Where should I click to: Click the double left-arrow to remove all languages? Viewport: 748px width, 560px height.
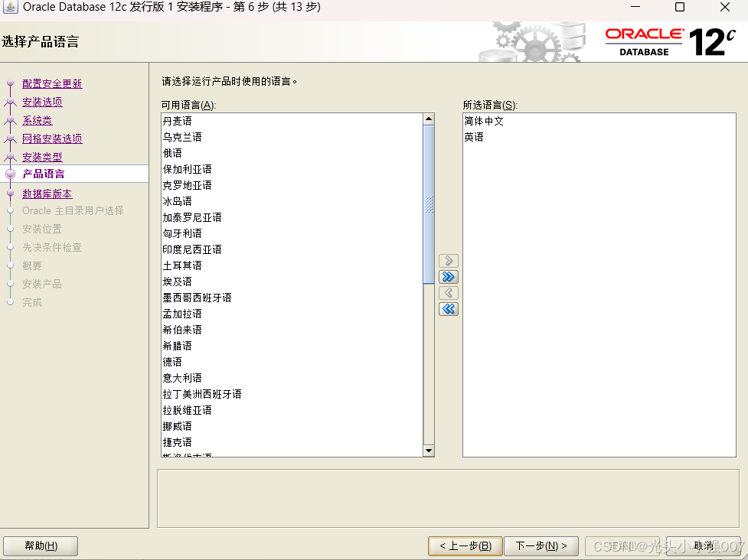448,309
